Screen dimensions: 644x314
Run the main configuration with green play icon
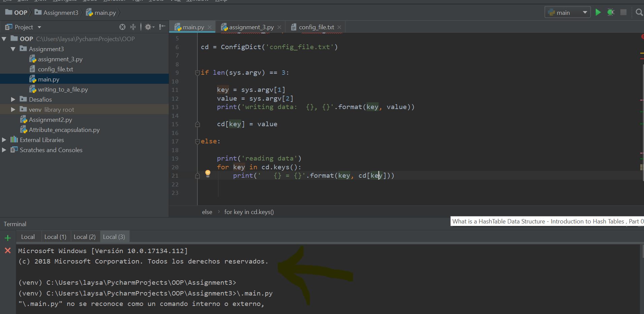[x=598, y=12]
